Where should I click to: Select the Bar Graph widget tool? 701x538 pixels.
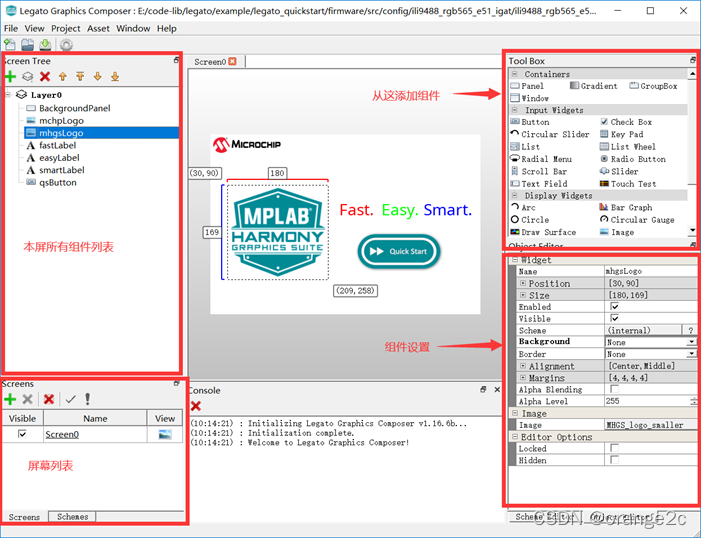point(626,208)
